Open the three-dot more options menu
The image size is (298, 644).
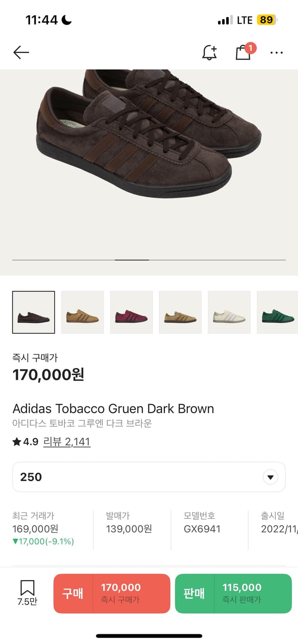[276, 53]
